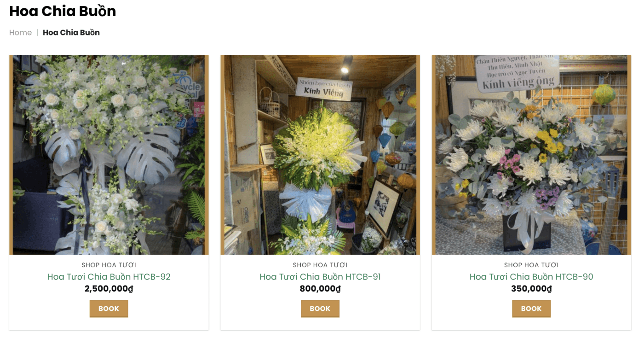Book the HTCB-92 flower arrangement
This screenshot has height=339, width=644.
[x=109, y=309]
